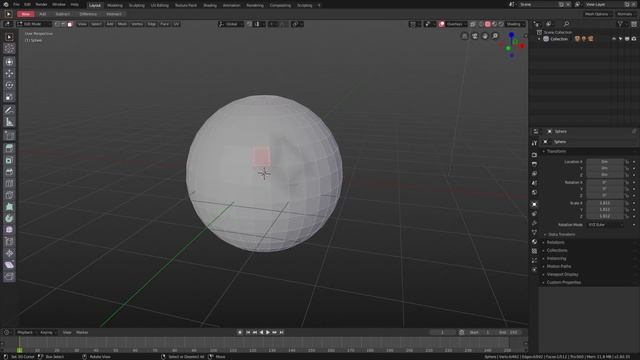Select the Knife tool
The width and height of the screenshot is (640, 360).
(9, 195)
